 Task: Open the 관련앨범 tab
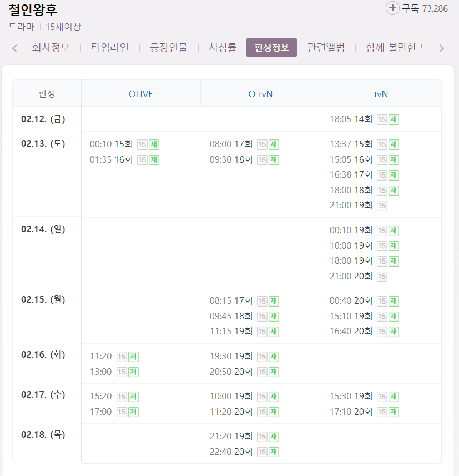tap(326, 48)
